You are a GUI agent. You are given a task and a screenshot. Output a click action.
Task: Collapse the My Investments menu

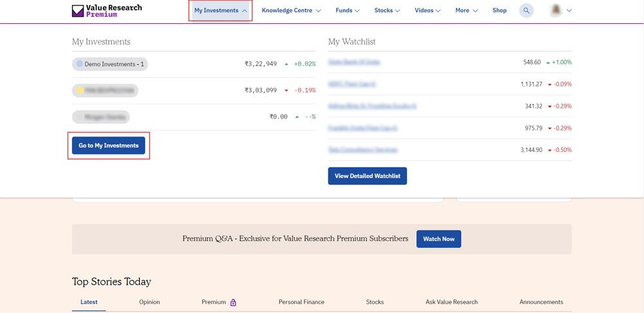pos(220,10)
